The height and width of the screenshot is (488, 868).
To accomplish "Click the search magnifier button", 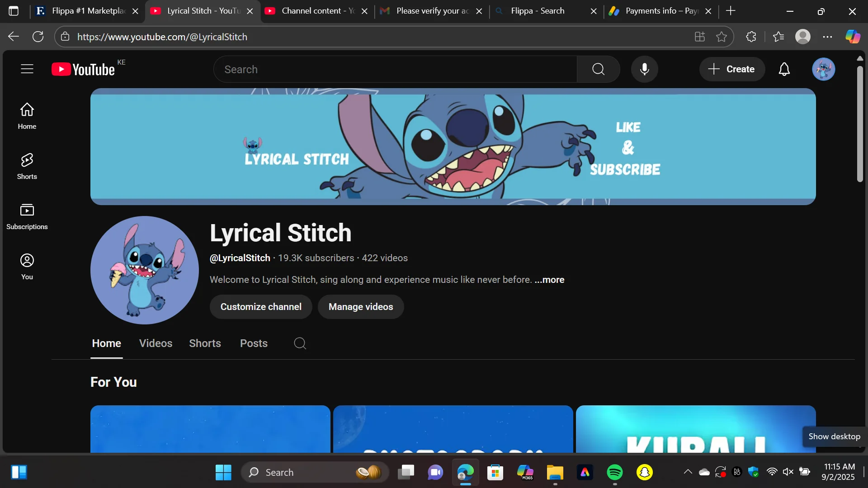I will click(598, 69).
